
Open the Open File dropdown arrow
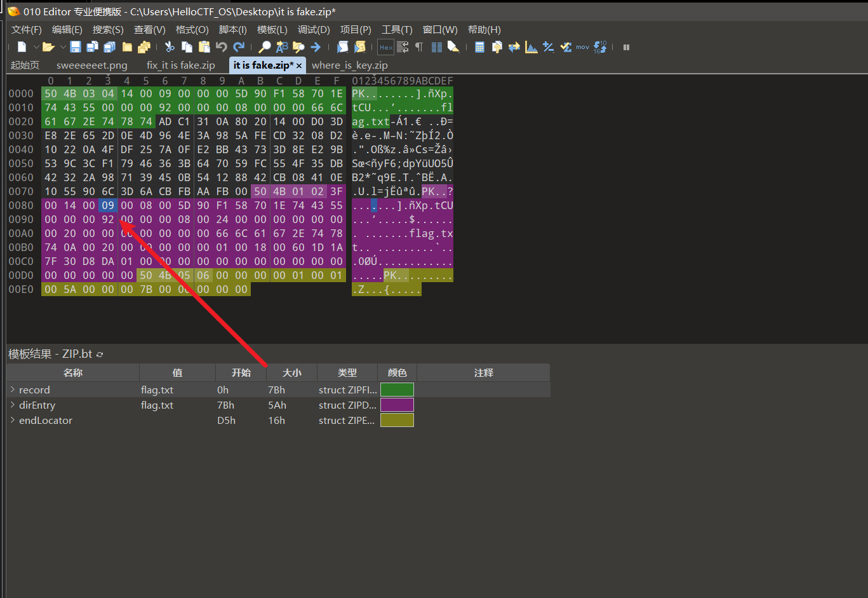point(63,47)
